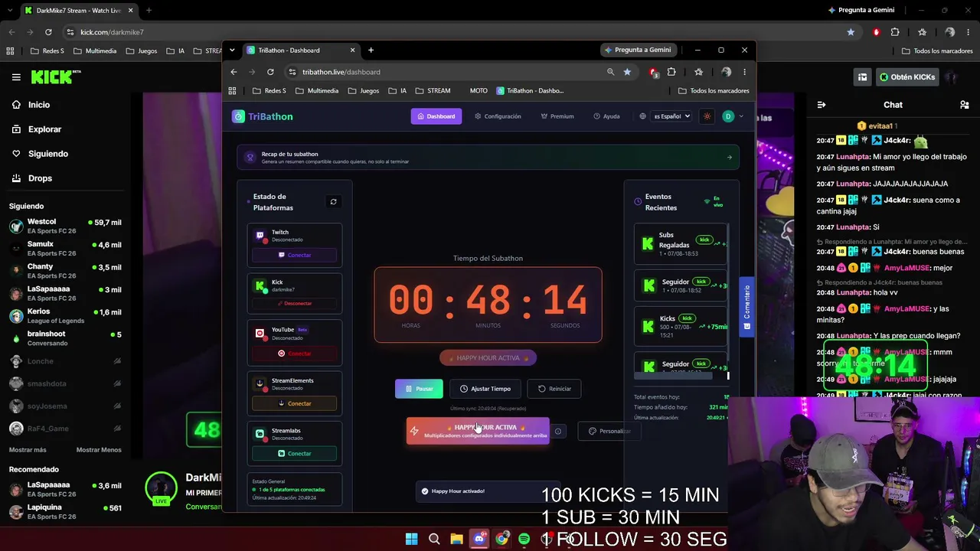
Task: Open extensions puzzle icon in the TriBathon window
Action: [671, 72]
